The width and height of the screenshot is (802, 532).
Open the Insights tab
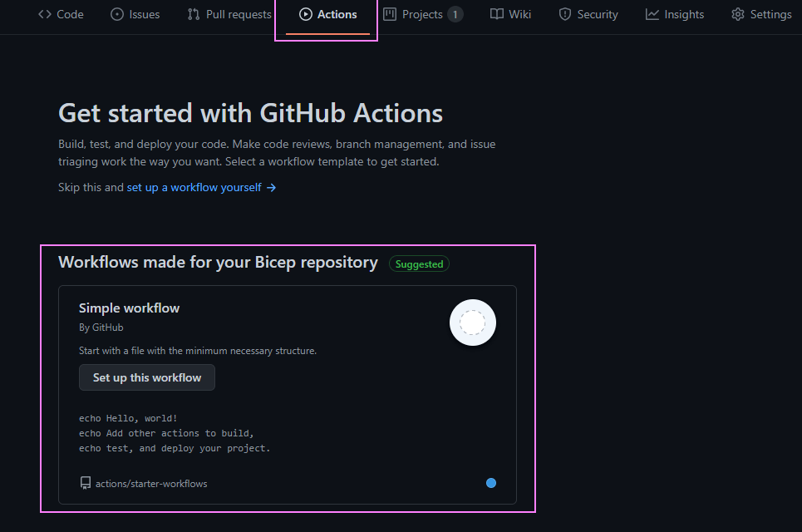[675, 14]
